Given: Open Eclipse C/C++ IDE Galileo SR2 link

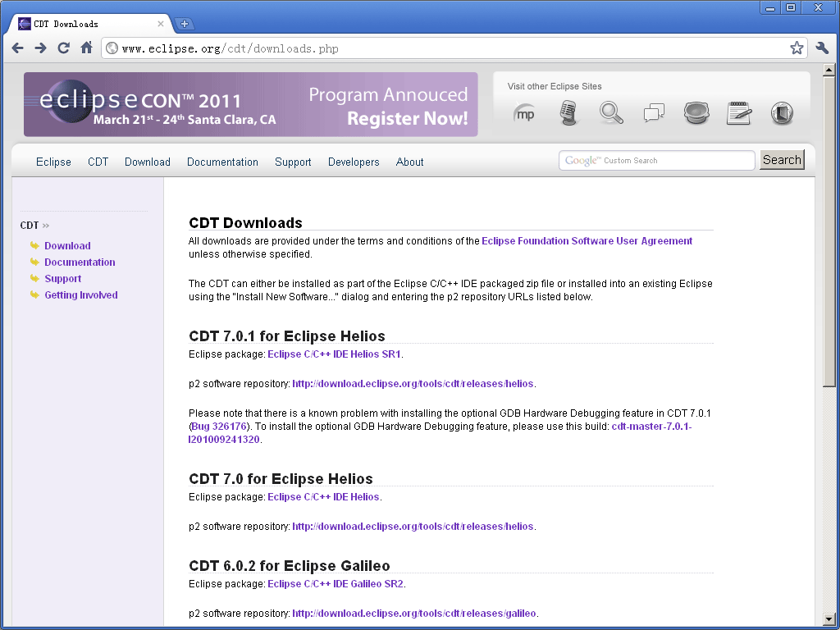Looking at the screenshot, I should (336, 583).
